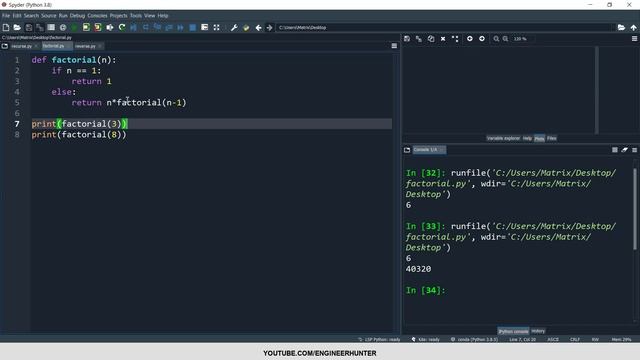Show previous plot arrow icon
Screen dimensions: 640x360
470,39
